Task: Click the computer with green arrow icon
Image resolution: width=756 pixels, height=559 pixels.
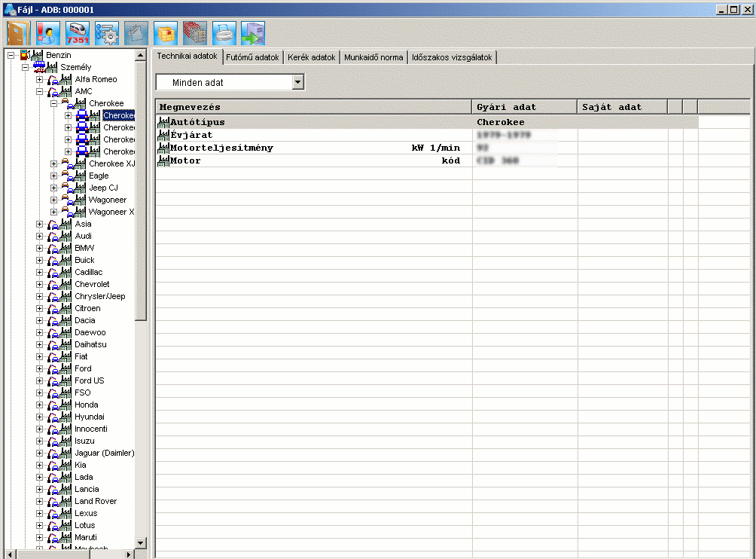Action: pyautogui.click(x=253, y=33)
